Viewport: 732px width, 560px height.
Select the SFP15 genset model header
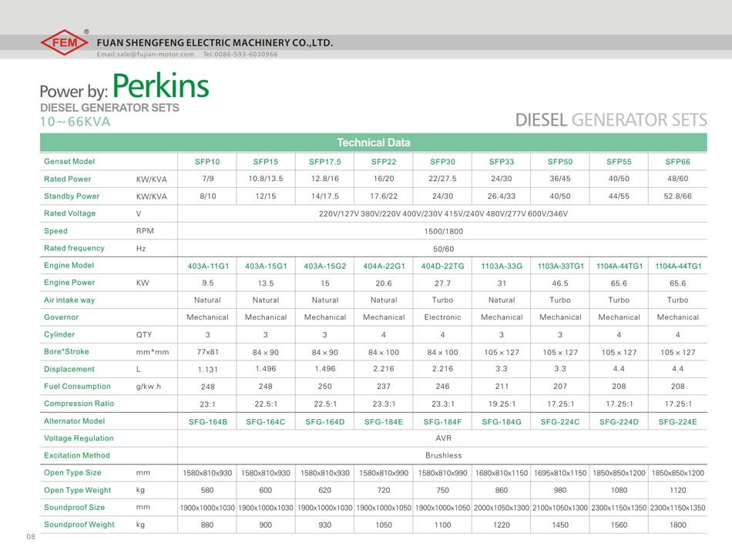[266, 162]
